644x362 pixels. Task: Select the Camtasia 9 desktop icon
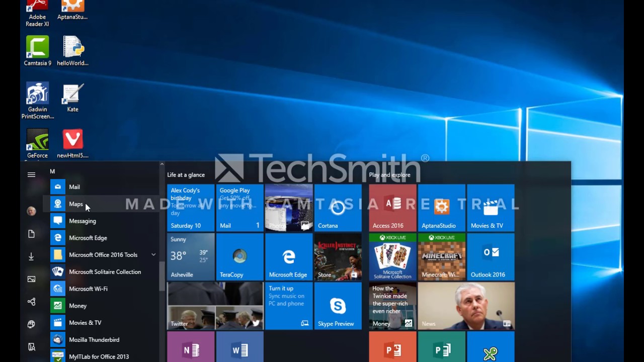37,51
